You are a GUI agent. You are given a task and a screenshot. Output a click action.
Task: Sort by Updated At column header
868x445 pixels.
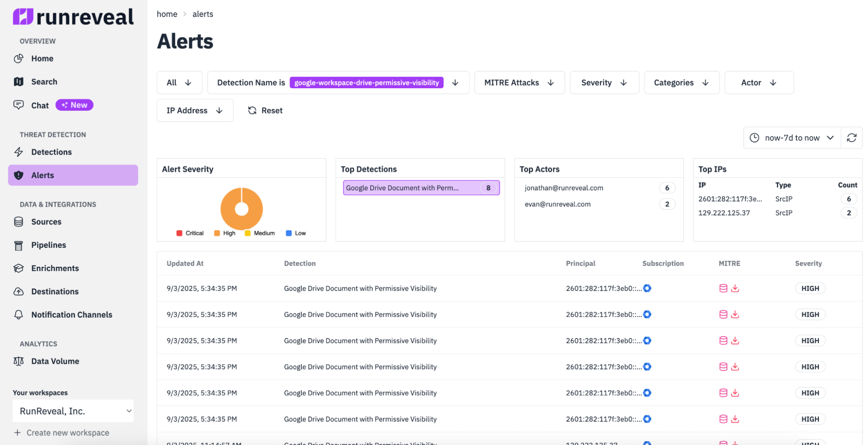coord(185,263)
